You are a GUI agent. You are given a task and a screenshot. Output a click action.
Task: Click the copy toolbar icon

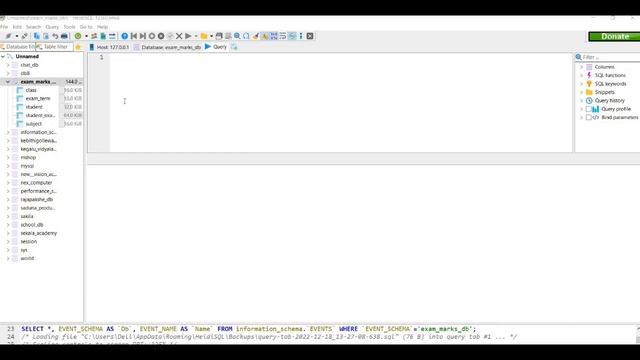pos(36,36)
